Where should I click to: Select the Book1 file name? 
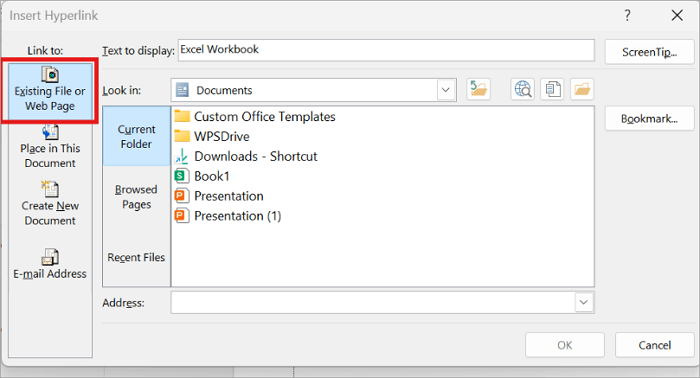212,176
